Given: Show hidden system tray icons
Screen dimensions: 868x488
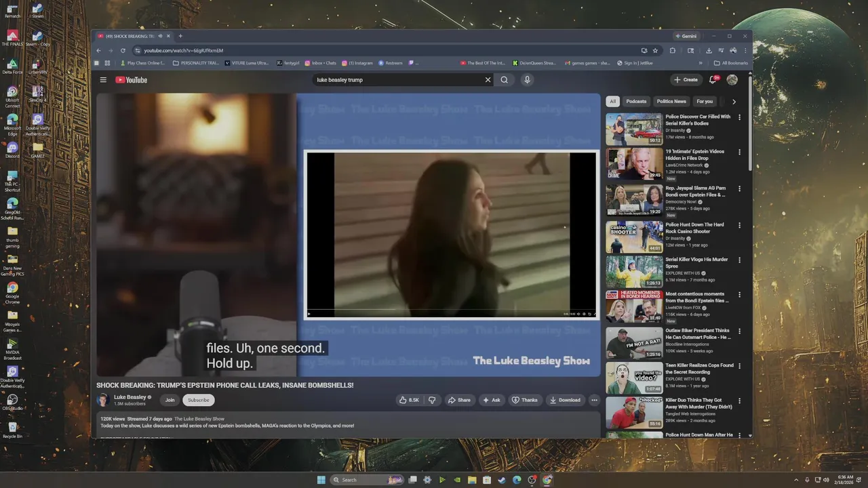Looking at the screenshot, I should (x=797, y=480).
